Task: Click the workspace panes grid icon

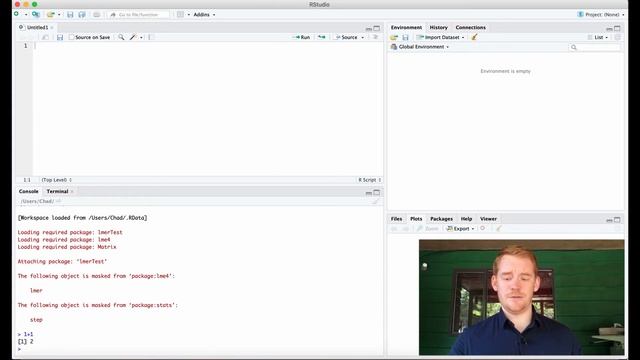Action: click(180, 15)
